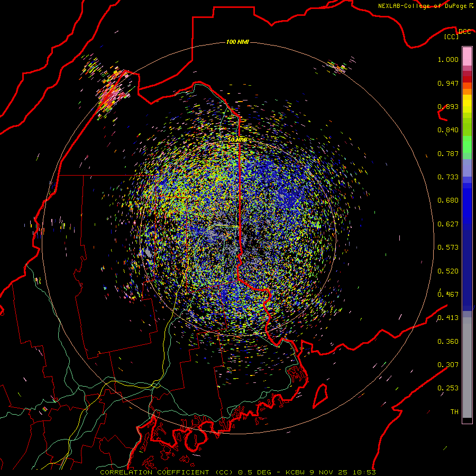
Task: Click the [CC] legend unit label
Action: coord(452,36)
